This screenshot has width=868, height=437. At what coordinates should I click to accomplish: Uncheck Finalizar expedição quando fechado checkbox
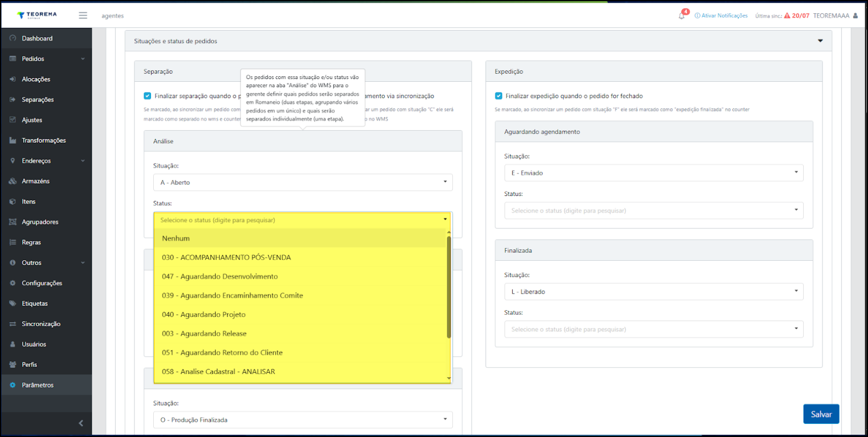pyautogui.click(x=499, y=96)
